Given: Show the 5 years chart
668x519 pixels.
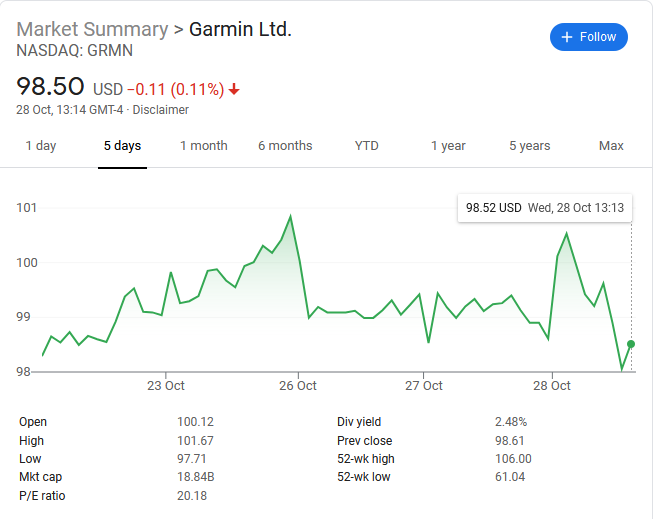Looking at the screenshot, I should click(x=529, y=146).
